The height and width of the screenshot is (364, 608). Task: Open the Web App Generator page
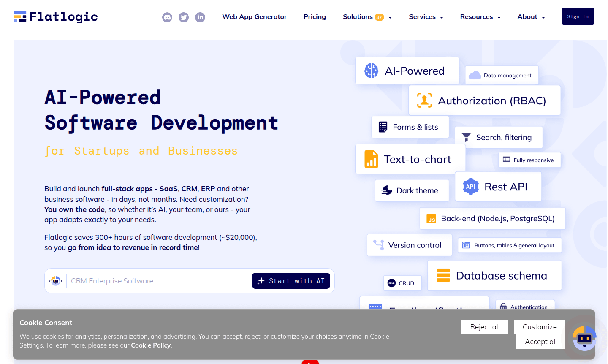click(x=254, y=17)
